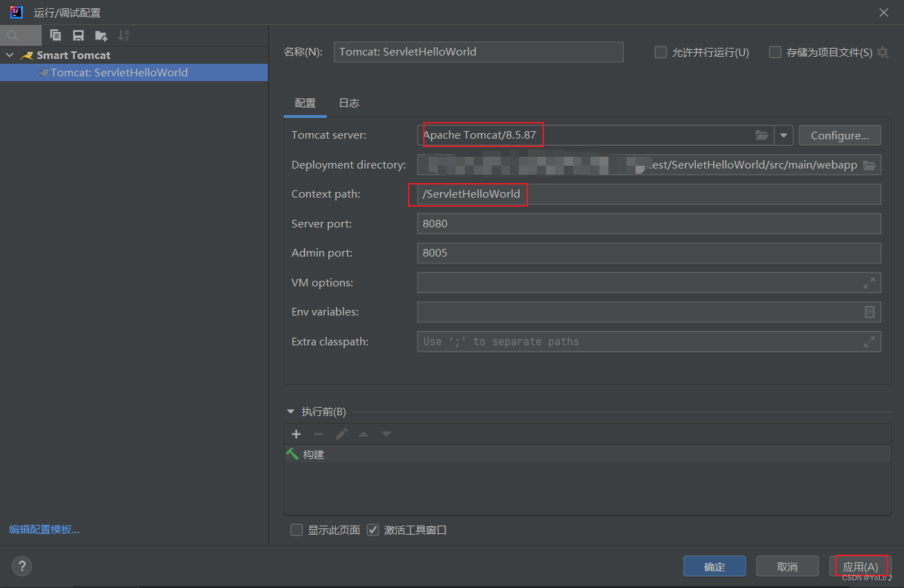Viewport: 904px width, 588px height.
Task: Move the before-launch task down
Action: coord(386,434)
